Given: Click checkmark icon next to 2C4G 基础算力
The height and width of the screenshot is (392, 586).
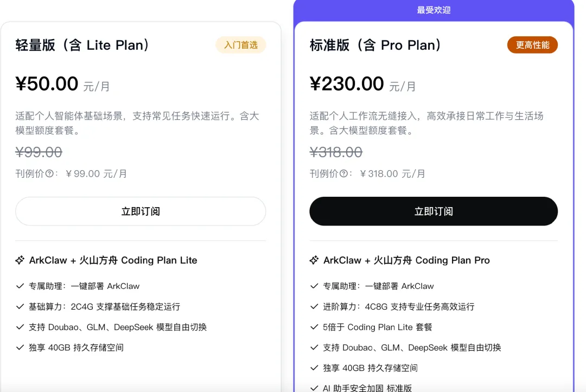Looking at the screenshot, I should pos(20,306).
